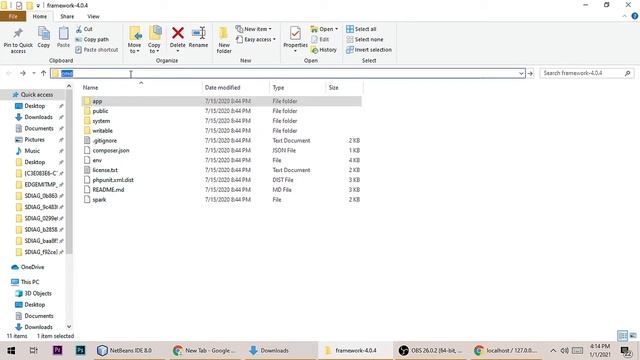Open localhost Chrome window in taskbar
This screenshot has height=360, width=640.
[506, 350]
